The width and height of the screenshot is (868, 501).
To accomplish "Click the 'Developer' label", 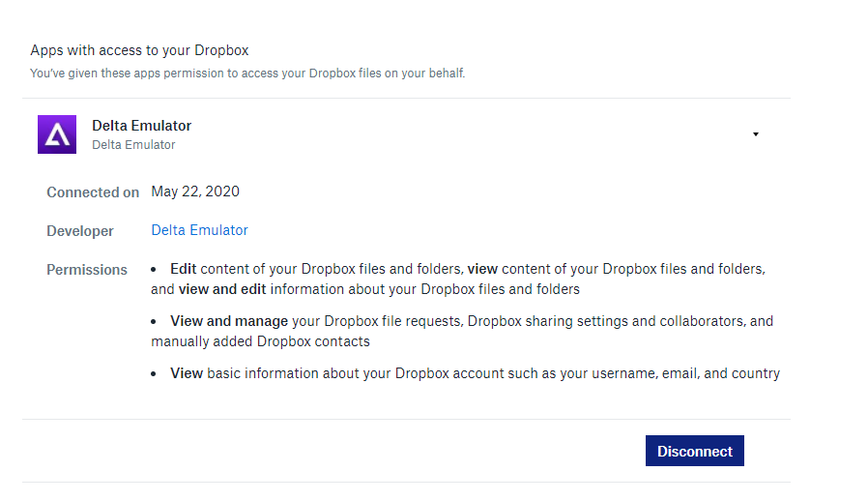I will tap(79, 231).
